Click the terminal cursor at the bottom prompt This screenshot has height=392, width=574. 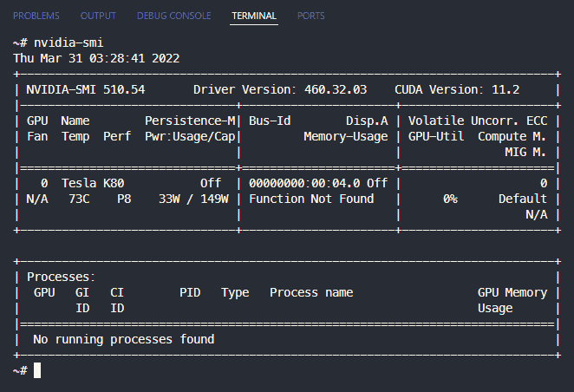tap(36, 370)
